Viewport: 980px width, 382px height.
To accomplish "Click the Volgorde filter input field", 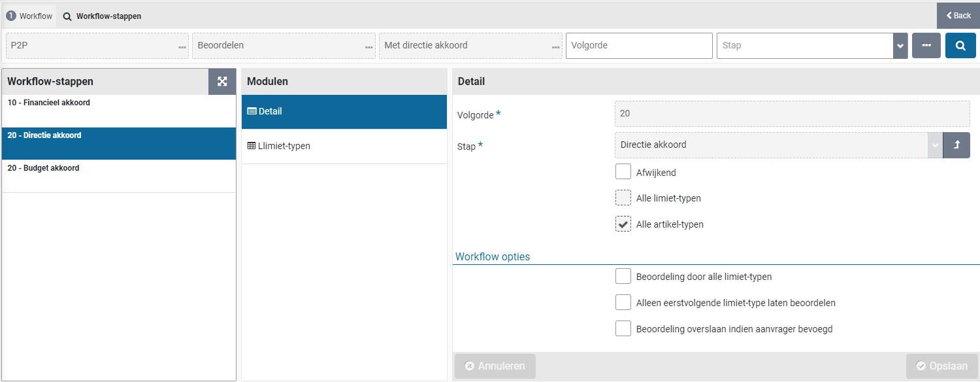I will [638, 46].
